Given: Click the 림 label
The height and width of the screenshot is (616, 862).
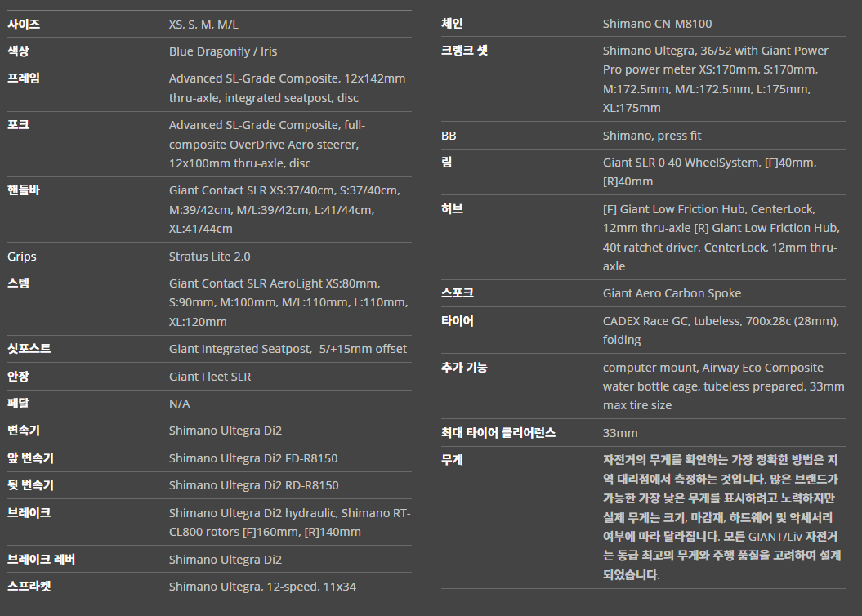Looking at the screenshot, I should tap(446, 162).
